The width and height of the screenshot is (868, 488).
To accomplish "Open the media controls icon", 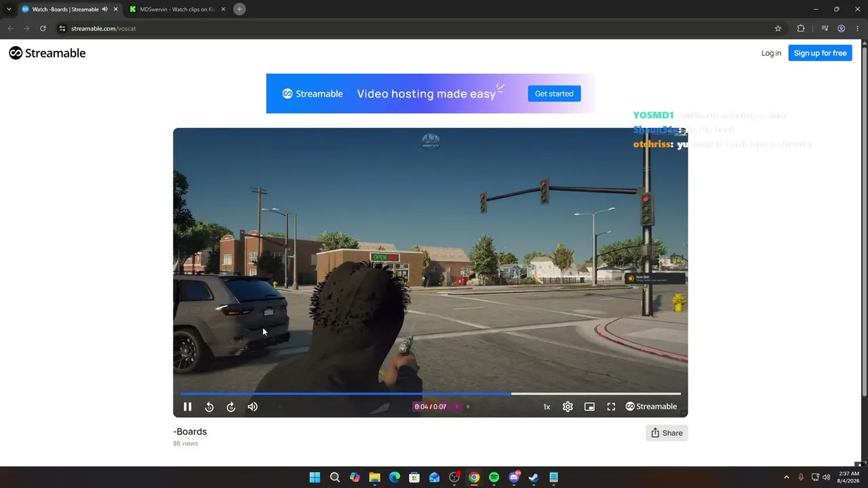I will (x=825, y=28).
